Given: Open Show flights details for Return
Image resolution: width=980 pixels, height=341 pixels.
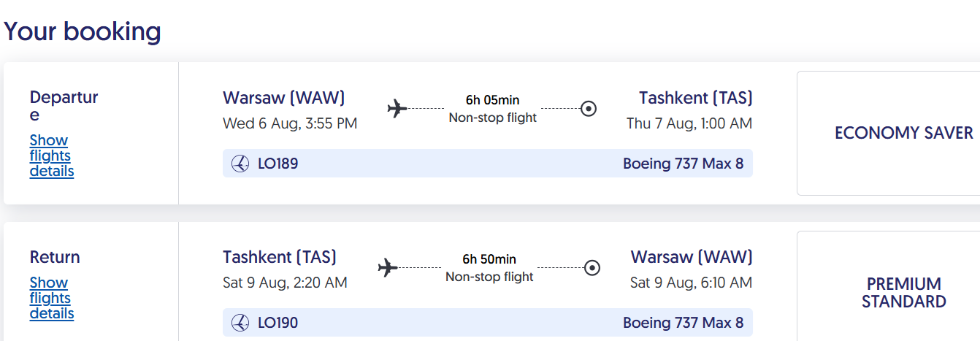Looking at the screenshot, I should pos(52,298).
